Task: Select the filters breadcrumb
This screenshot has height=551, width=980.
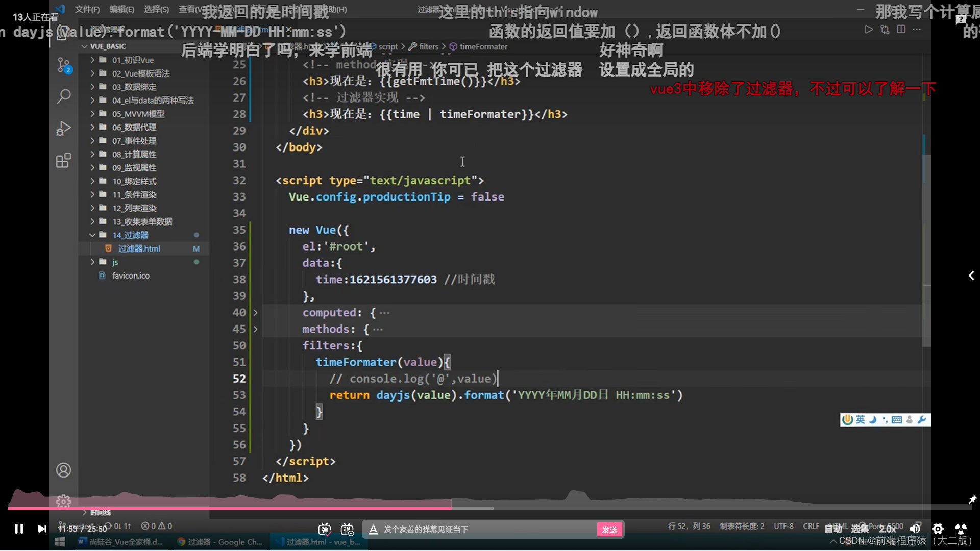Action: 428,46
